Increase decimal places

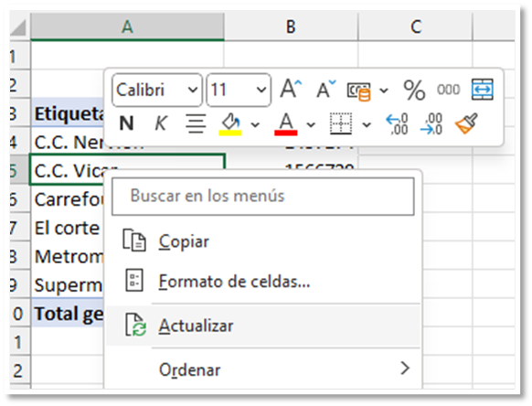tap(397, 124)
